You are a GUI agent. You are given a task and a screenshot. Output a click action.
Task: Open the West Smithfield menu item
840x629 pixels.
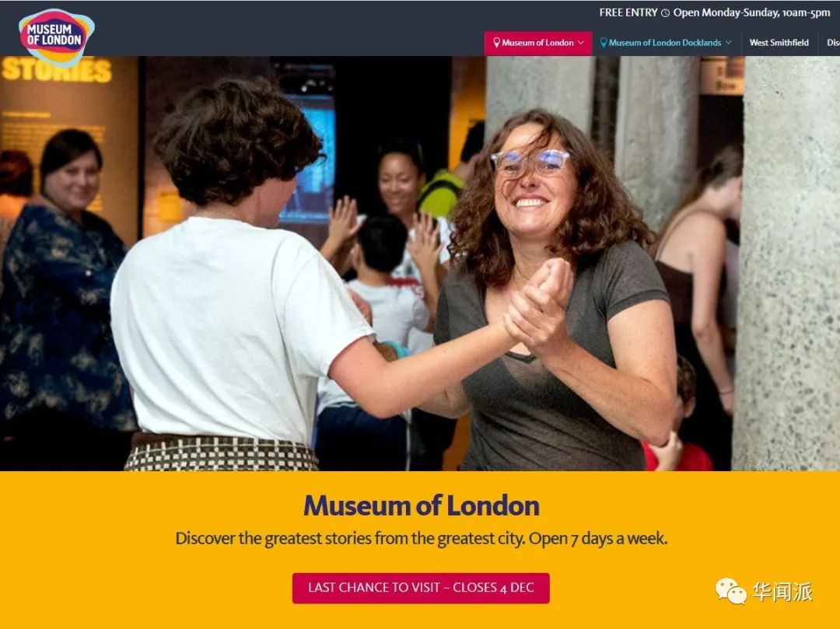coord(779,42)
